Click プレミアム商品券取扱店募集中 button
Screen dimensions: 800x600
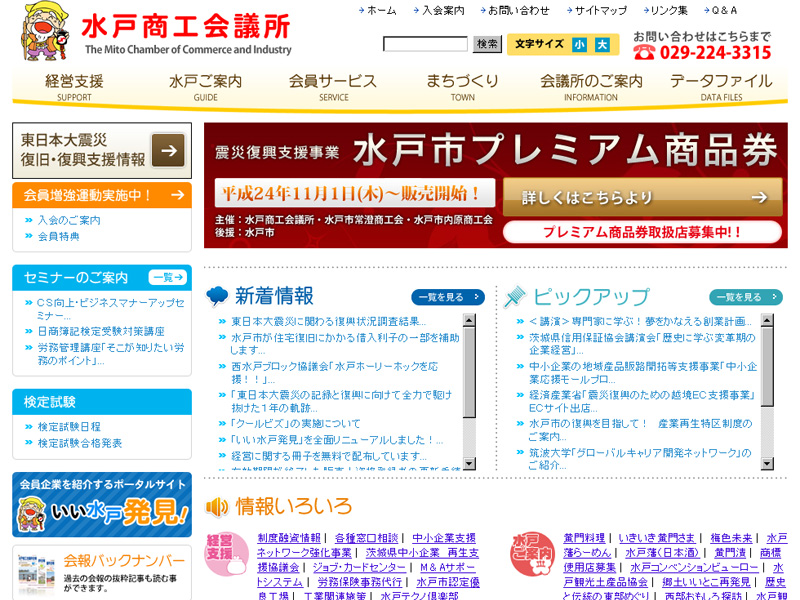(642, 232)
